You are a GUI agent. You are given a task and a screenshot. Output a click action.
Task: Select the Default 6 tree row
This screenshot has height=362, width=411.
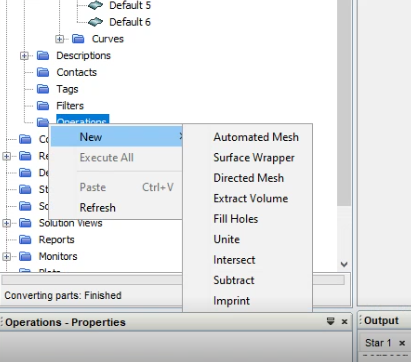tap(130, 22)
